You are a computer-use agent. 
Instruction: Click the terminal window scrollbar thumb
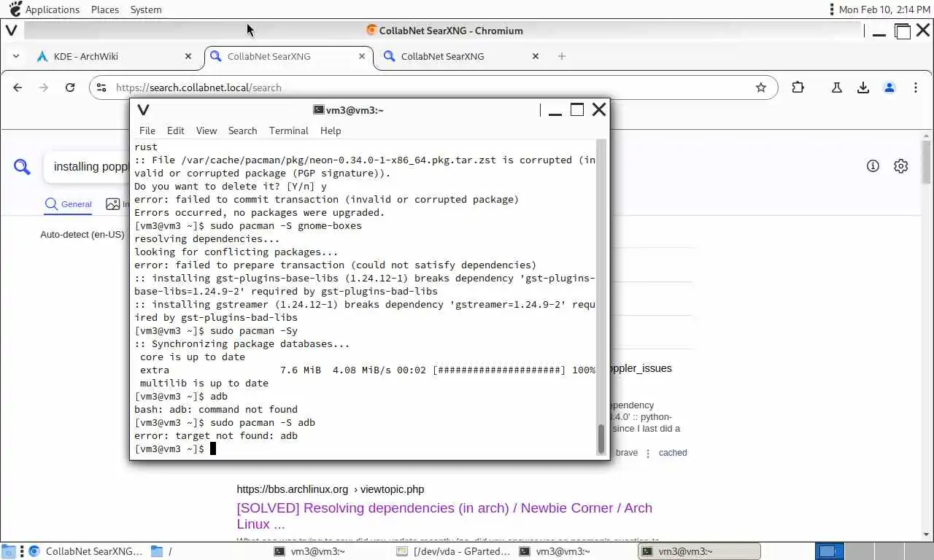(601, 439)
